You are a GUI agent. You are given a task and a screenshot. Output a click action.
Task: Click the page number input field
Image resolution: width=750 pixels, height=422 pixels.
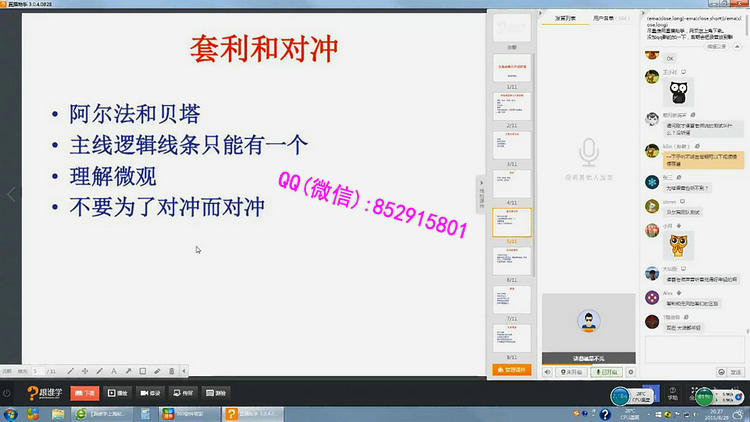(x=36, y=370)
